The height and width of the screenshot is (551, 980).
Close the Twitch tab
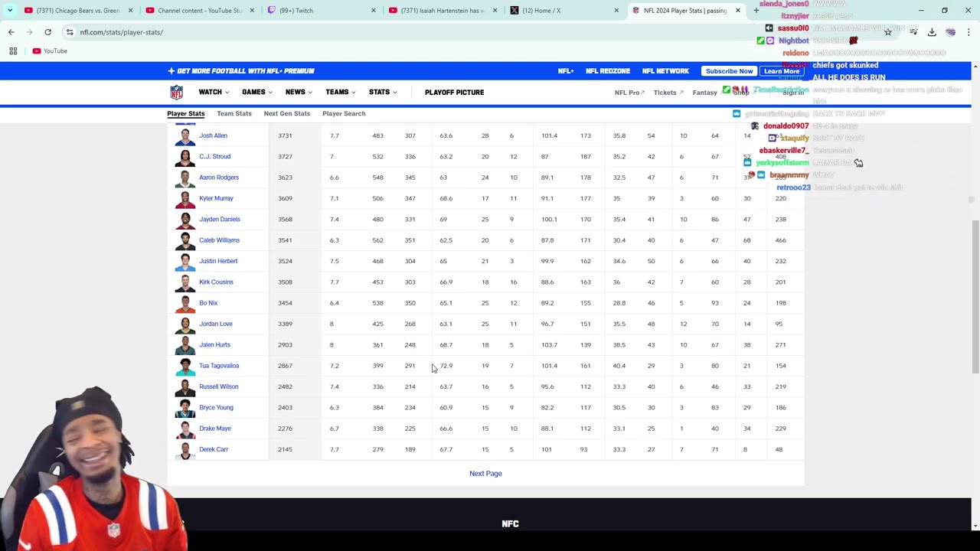[374, 11]
